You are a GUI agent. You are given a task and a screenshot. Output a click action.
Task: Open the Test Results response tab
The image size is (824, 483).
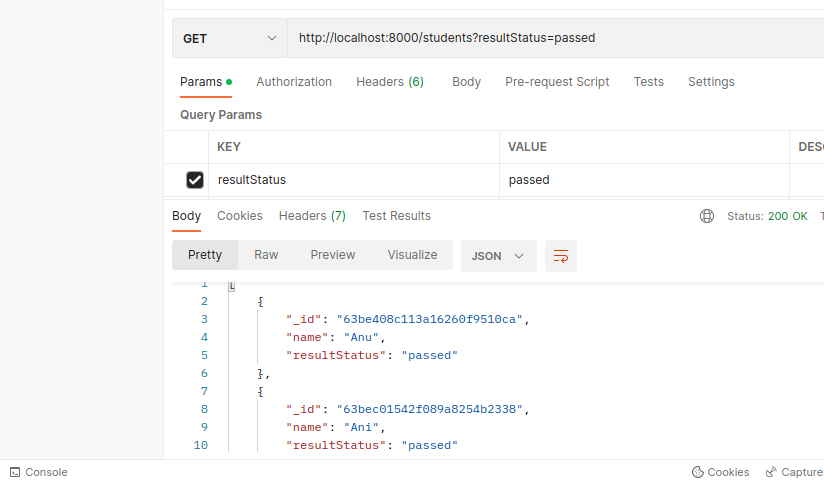coord(396,216)
